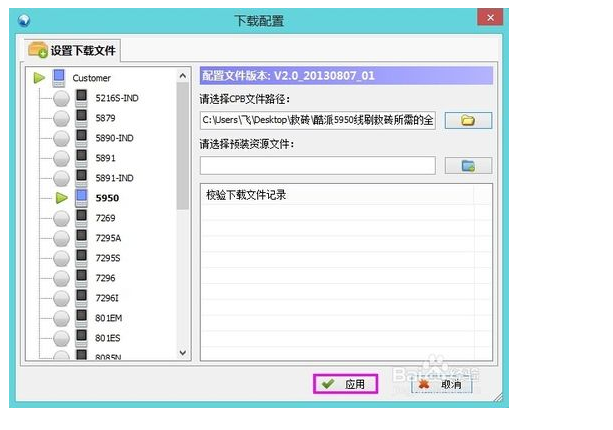This screenshot has height=430, width=613.
Task: Select the 5216S-IND model label
Action: [117, 98]
